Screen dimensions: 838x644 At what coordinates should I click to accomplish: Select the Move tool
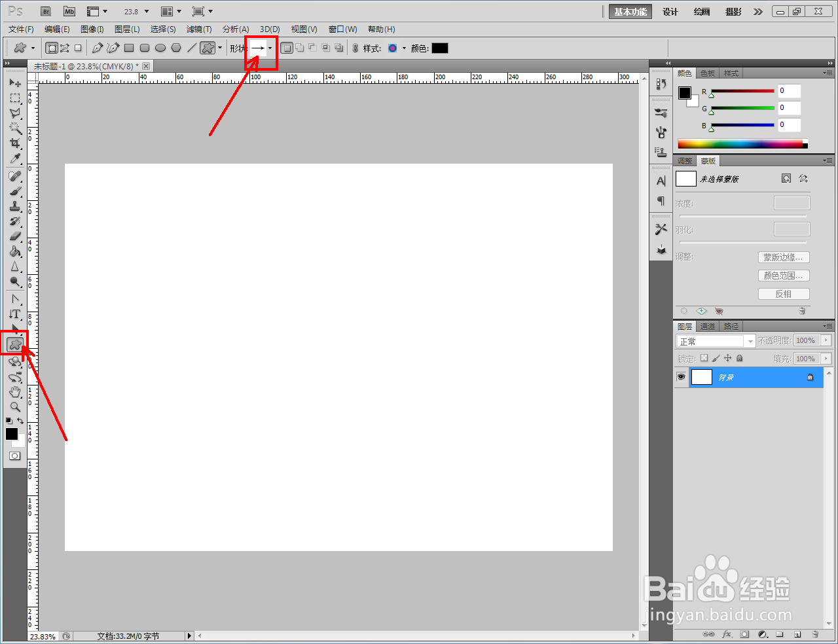[15, 83]
